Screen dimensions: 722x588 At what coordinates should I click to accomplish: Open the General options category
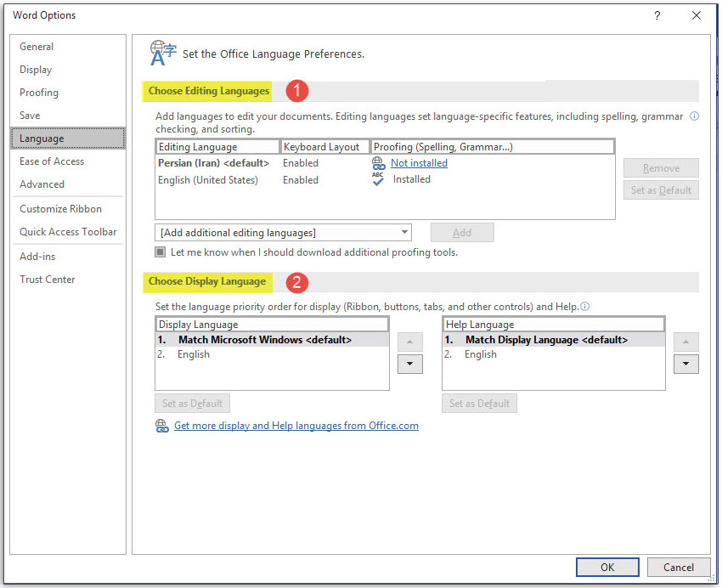pos(68,47)
